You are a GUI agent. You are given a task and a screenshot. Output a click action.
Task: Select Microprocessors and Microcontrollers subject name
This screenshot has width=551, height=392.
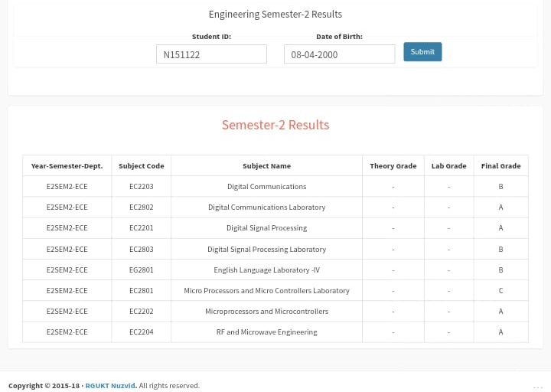[x=266, y=312]
